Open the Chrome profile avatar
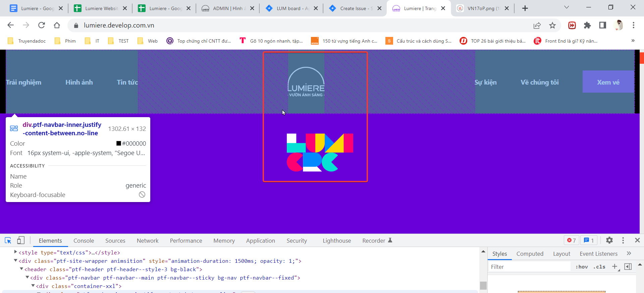The width and height of the screenshot is (644, 293). pyautogui.click(x=619, y=25)
